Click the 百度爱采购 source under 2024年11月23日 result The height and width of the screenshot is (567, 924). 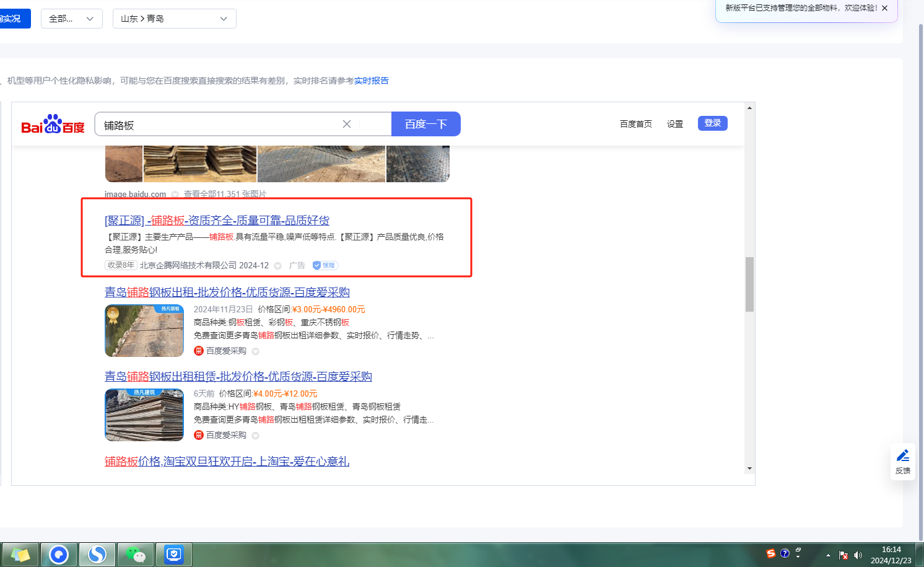click(x=226, y=351)
